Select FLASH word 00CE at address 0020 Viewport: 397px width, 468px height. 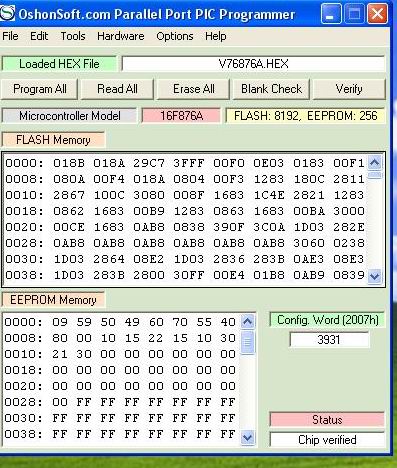(69, 227)
